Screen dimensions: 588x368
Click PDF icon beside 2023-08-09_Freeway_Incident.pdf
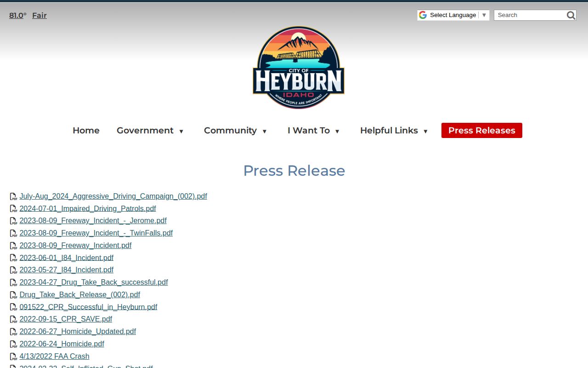click(x=13, y=246)
